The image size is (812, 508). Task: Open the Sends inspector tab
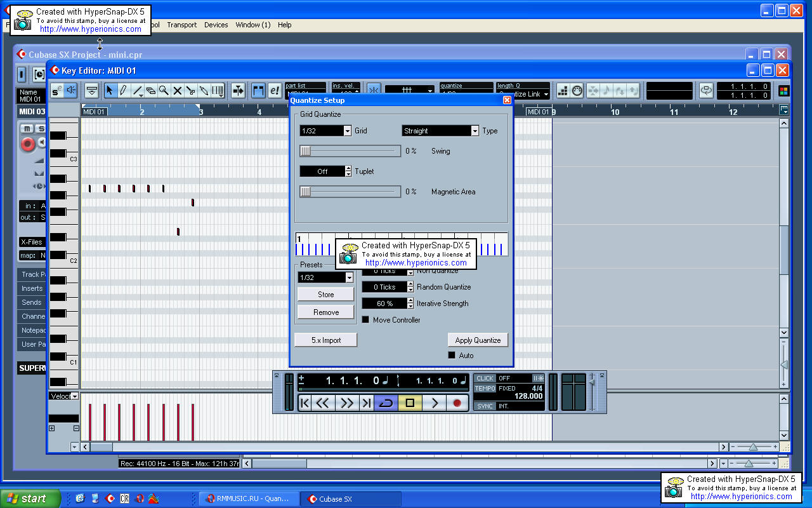click(x=32, y=302)
